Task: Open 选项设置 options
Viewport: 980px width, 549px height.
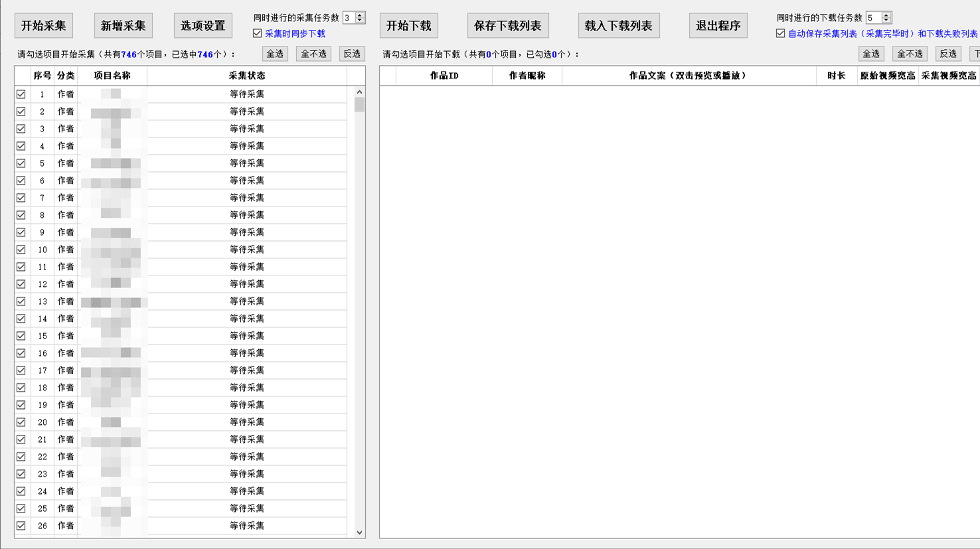Action: [x=203, y=26]
